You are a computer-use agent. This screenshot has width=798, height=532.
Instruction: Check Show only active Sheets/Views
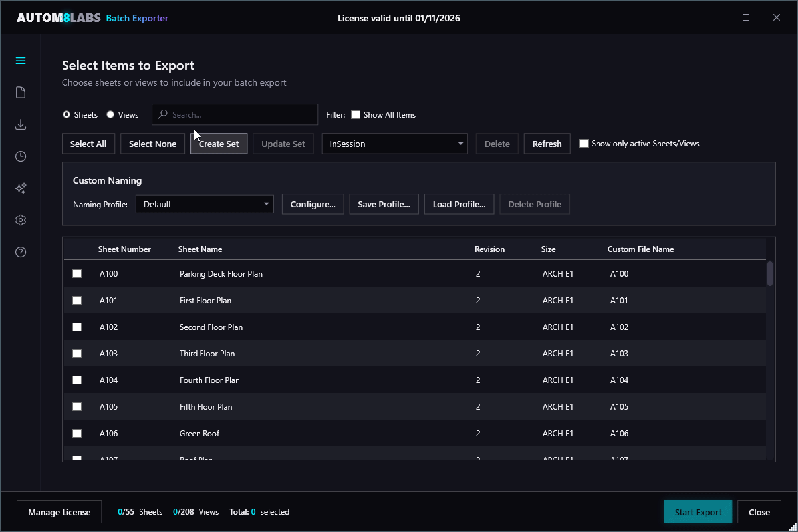(x=584, y=143)
